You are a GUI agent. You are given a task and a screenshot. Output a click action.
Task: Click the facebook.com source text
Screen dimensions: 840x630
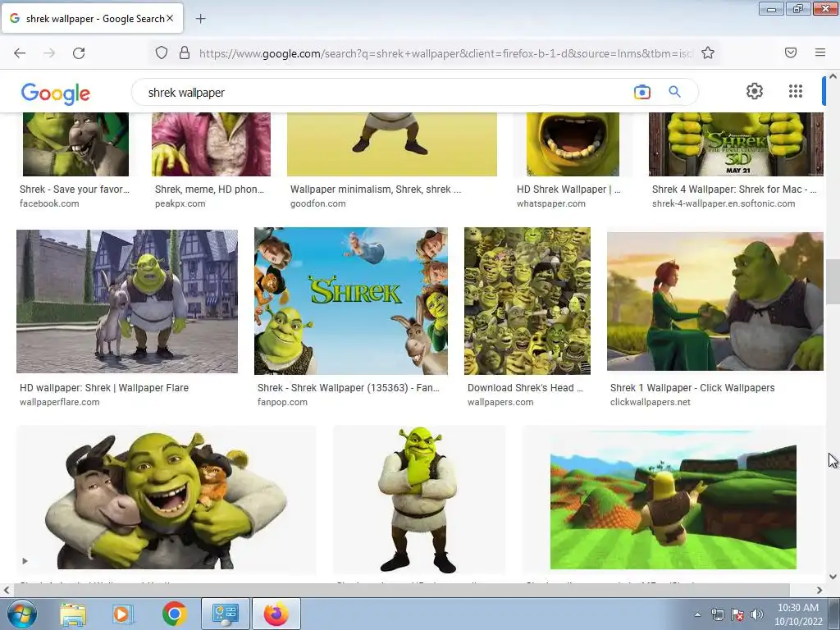click(x=49, y=203)
